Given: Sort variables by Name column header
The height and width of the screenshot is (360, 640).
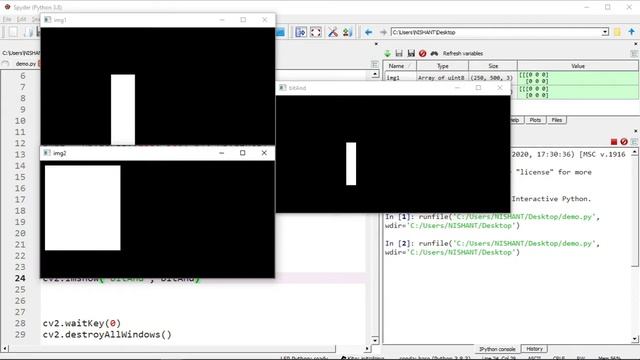Looking at the screenshot, I should (400, 66).
